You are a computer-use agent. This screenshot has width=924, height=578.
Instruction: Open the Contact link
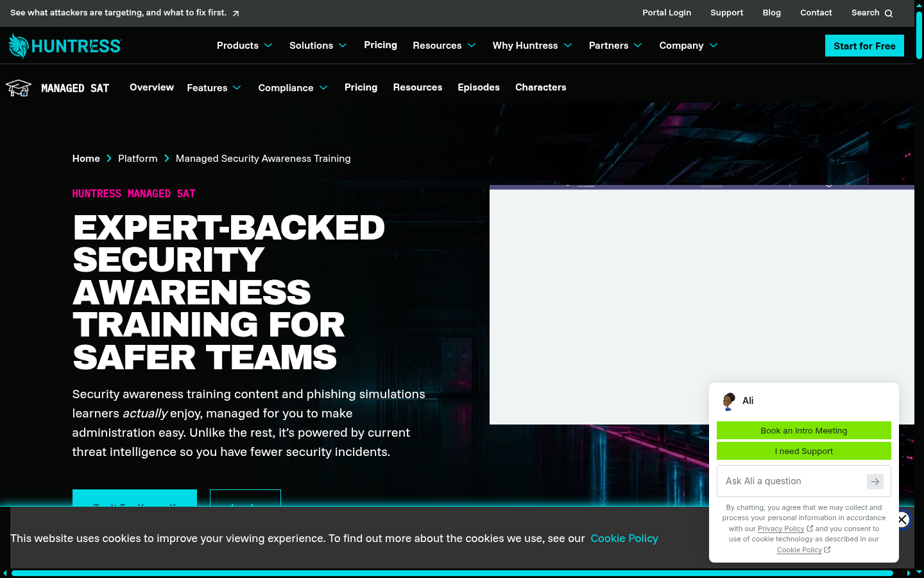(x=816, y=13)
